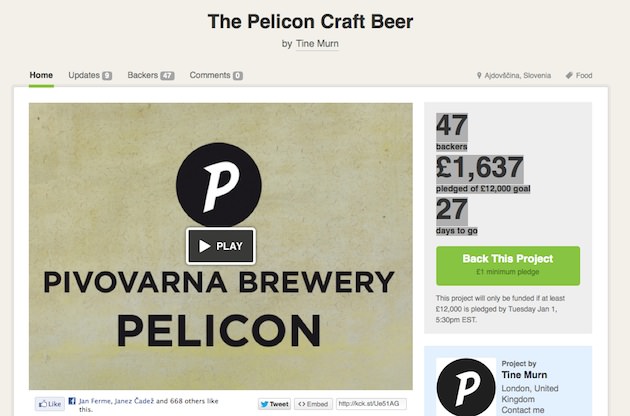Open the Embed code widget
The image size is (630, 416).
[x=313, y=404]
